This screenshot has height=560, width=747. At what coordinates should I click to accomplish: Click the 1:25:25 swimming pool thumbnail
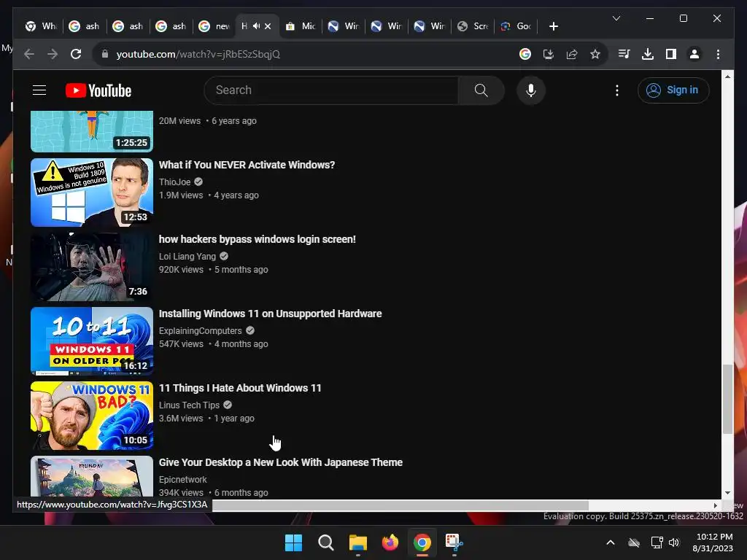pyautogui.click(x=92, y=131)
